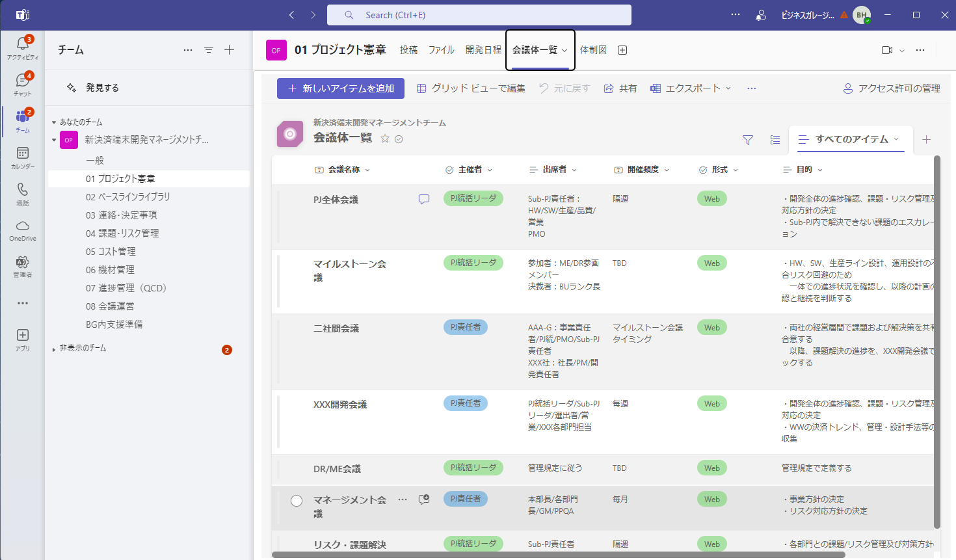This screenshot has width=956, height=560.
Task: Click the people presence icon in title bar
Action: tap(761, 15)
